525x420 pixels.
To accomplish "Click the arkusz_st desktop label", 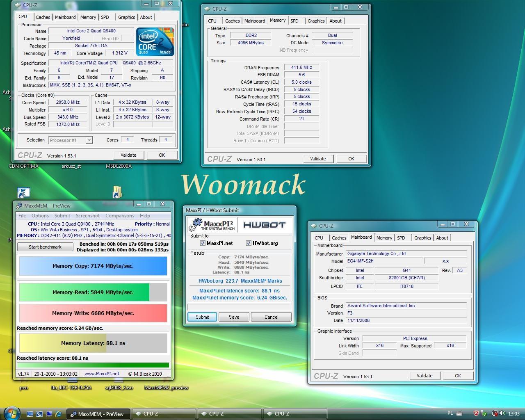I will tap(71, 166).
